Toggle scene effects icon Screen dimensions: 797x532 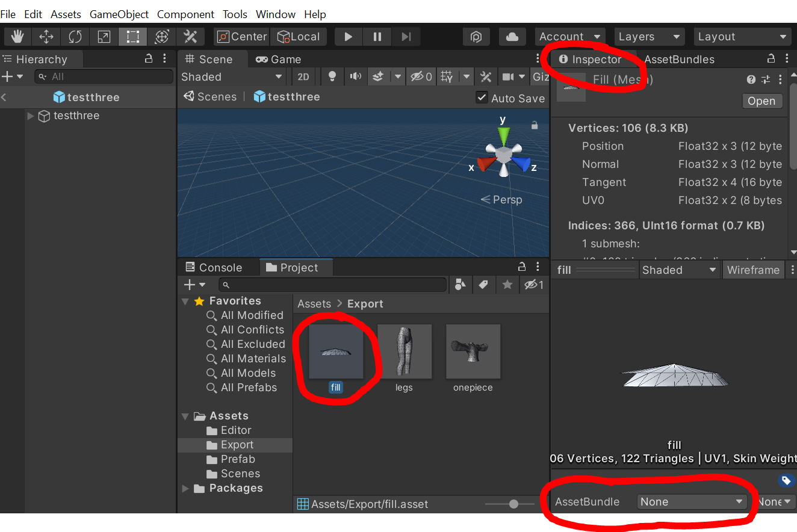tap(378, 76)
